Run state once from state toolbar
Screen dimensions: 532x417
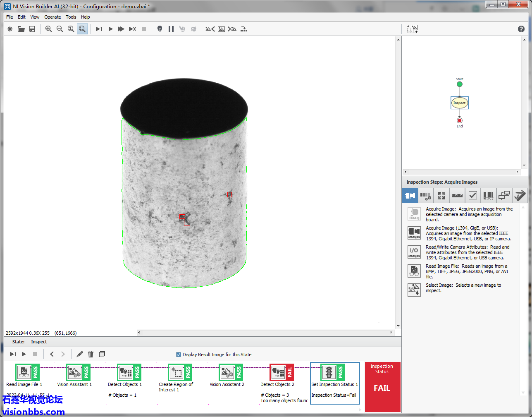coord(13,354)
